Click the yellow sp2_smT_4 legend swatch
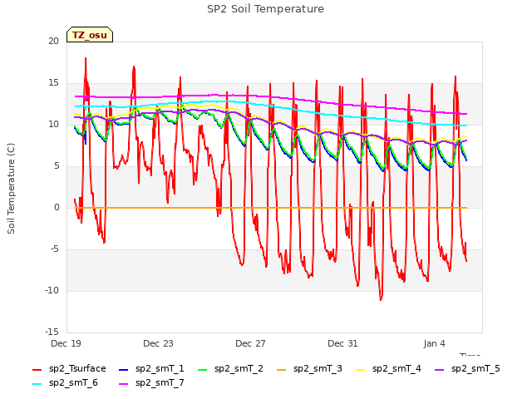The image size is (532, 399). [x=361, y=369]
